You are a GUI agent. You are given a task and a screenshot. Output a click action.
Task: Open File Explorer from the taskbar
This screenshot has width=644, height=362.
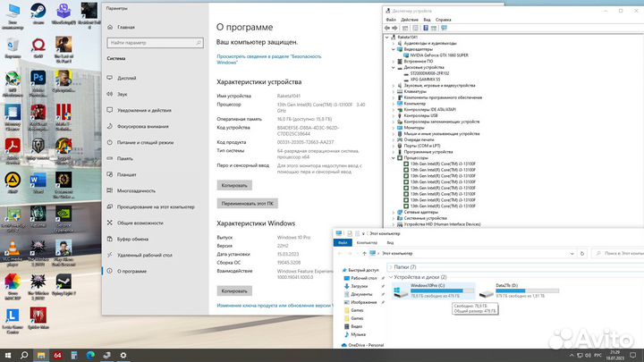(41, 355)
